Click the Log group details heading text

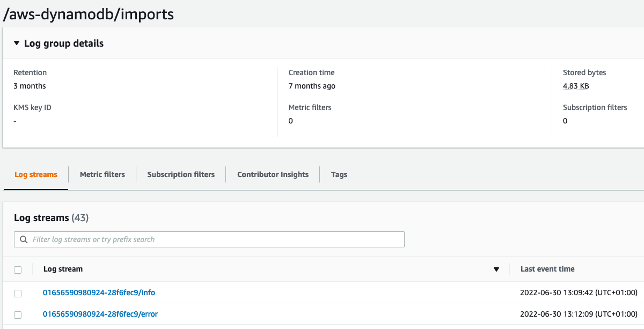(64, 43)
